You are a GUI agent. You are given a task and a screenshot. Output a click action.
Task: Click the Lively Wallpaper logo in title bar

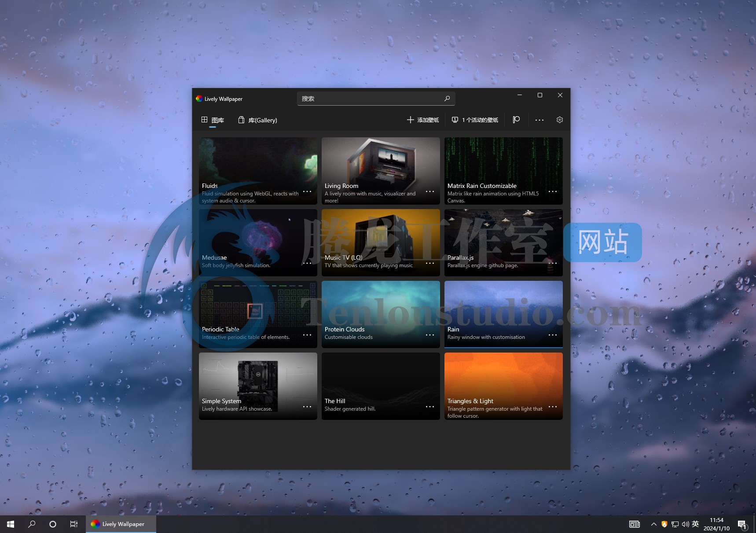[199, 99]
